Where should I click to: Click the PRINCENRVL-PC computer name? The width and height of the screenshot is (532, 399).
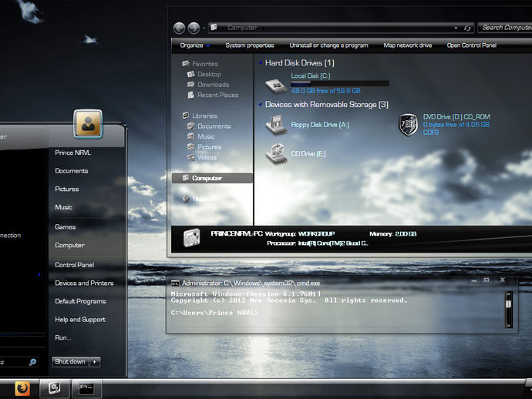(x=237, y=234)
